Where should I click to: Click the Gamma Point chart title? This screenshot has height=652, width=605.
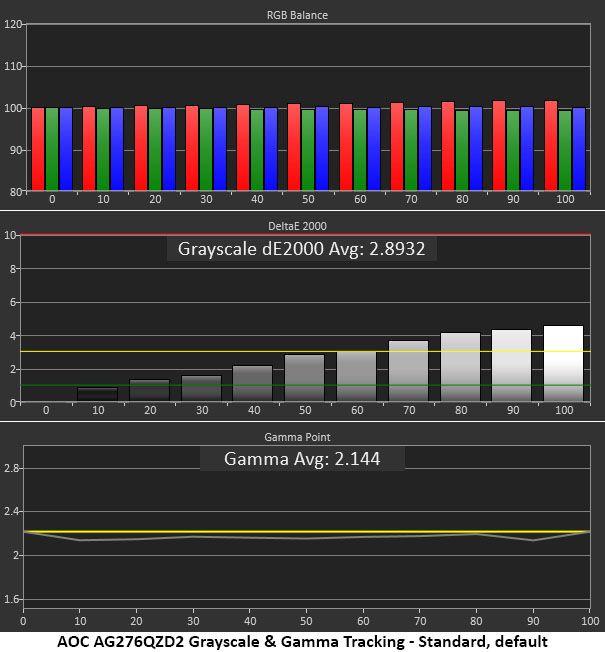click(x=297, y=437)
